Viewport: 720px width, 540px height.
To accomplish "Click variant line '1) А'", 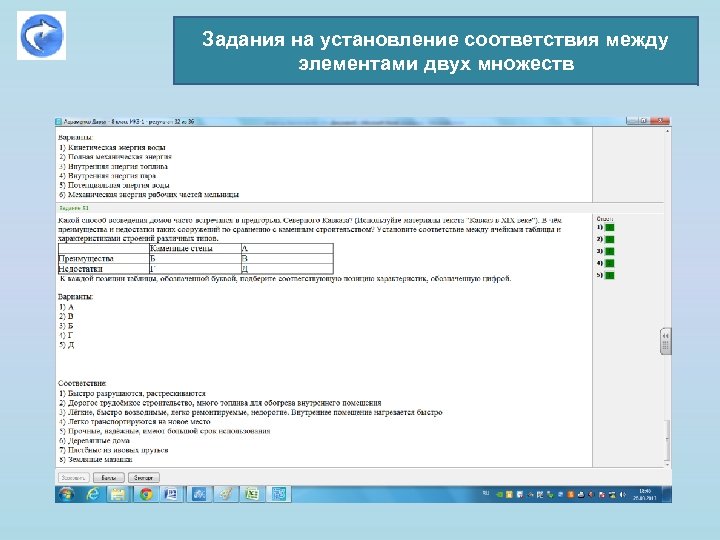I will coord(66,307).
